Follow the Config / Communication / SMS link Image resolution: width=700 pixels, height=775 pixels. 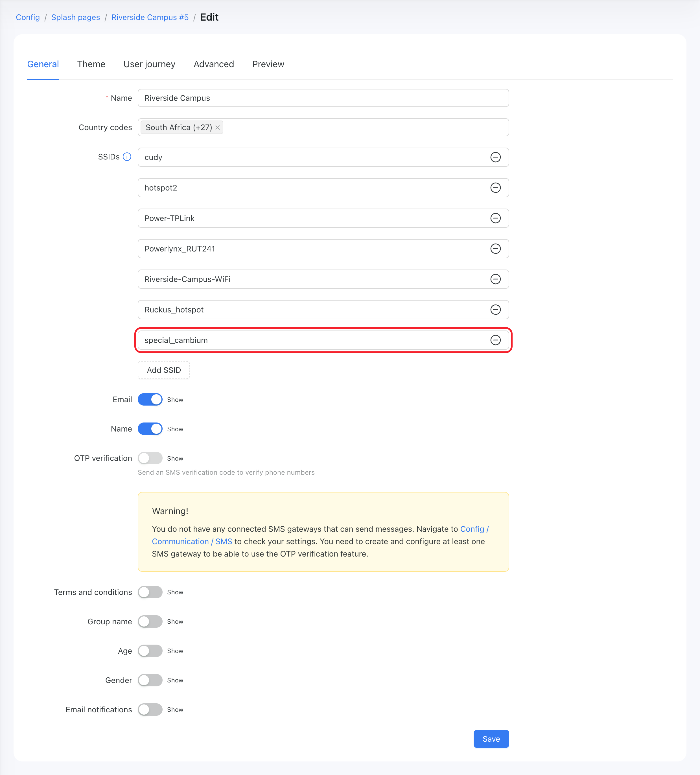pyautogui.click(x=192, y=541)
